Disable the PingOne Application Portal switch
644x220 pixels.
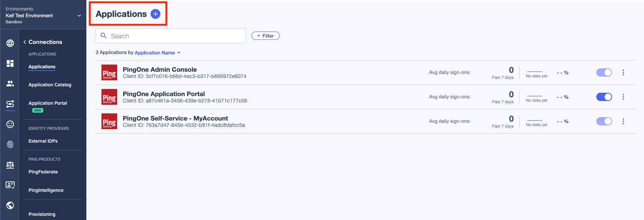coord(604,97)
